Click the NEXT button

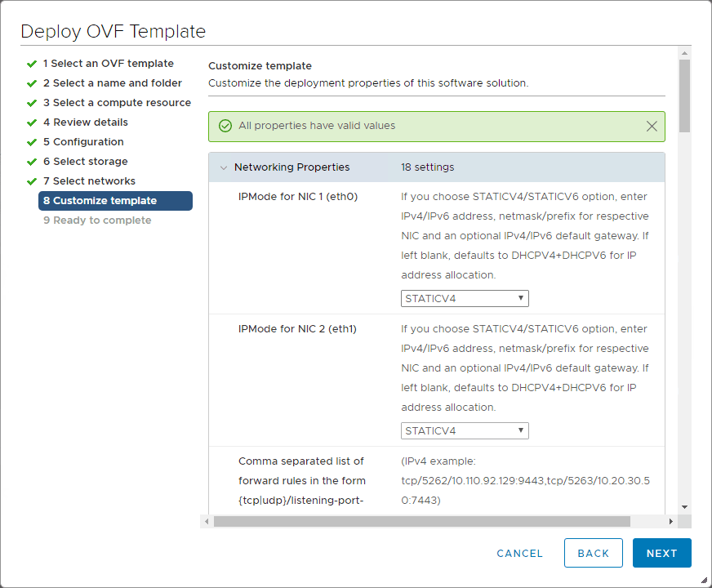pyautogui.click(x=661, y=553)
